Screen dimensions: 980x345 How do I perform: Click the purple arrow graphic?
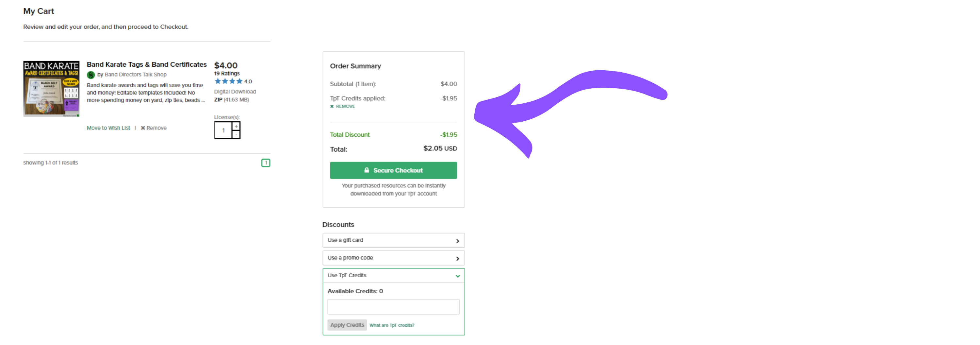571,111
